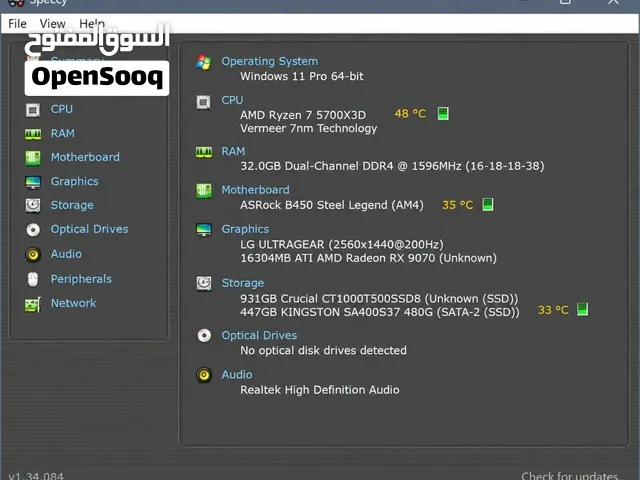Click No optical disk drives detected text
This screenshot has height=480, width=640.
point(323,351)
